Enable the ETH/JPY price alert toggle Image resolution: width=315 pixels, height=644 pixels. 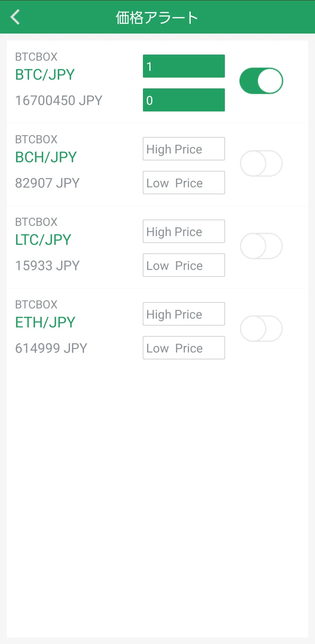point(261,329)
